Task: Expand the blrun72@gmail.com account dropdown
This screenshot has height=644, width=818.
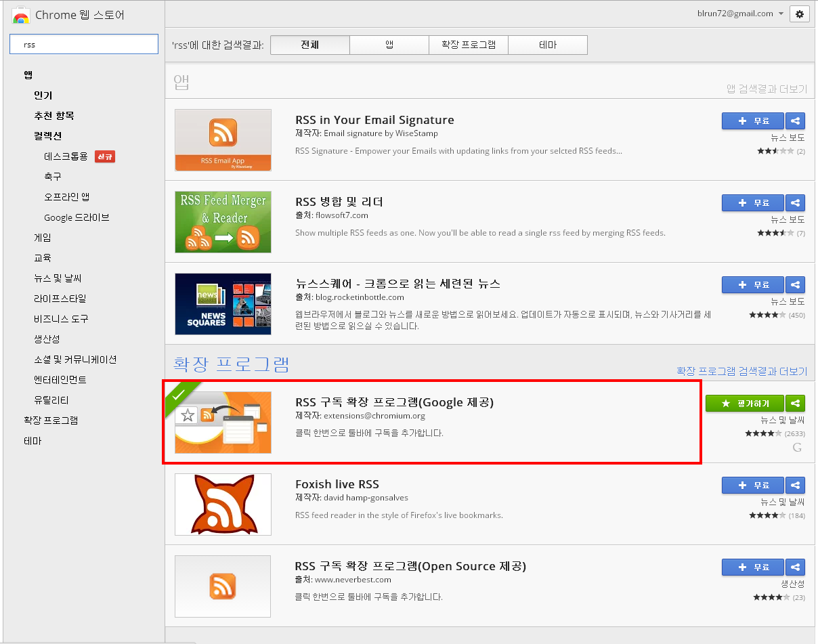Action: point(741,14)
